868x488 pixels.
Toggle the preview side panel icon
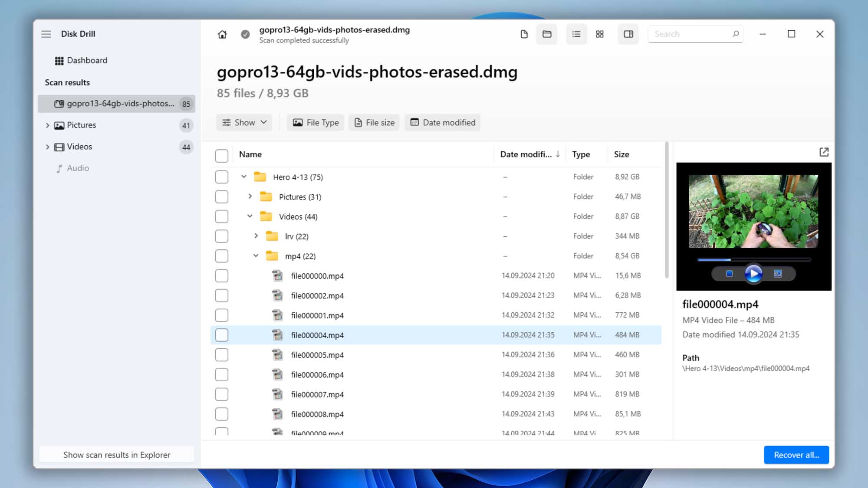[x=628, y=34]
